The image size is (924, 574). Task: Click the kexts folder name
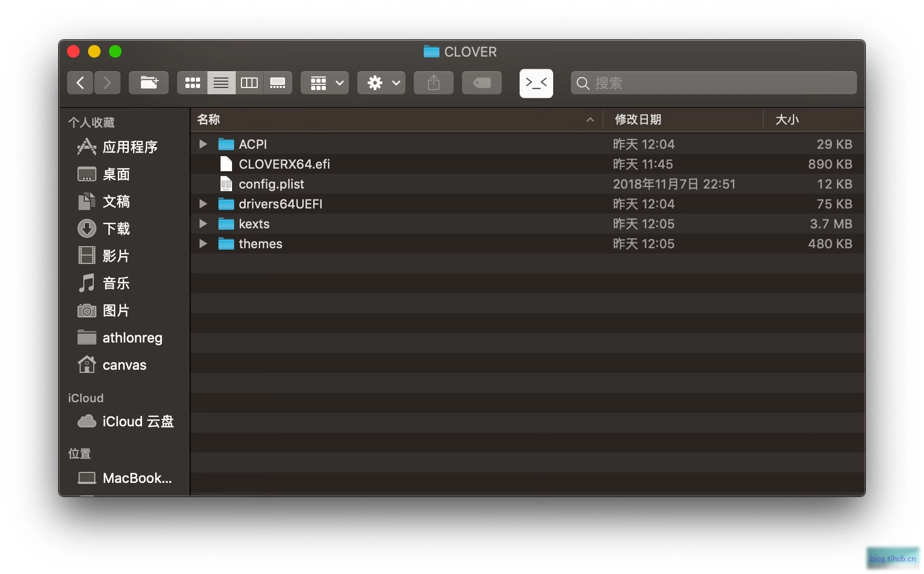click(x=254, y=224)
